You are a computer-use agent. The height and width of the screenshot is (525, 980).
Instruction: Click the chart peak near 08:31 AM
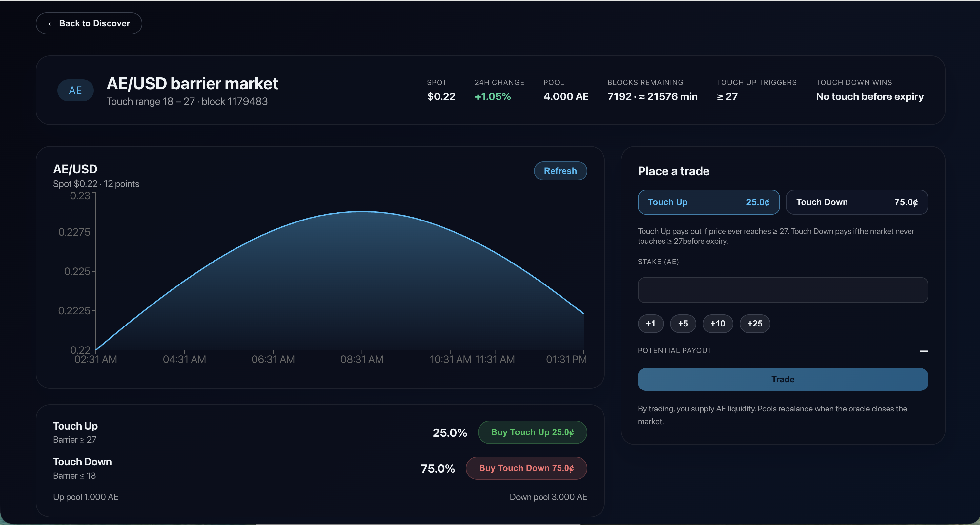point(362,212)
